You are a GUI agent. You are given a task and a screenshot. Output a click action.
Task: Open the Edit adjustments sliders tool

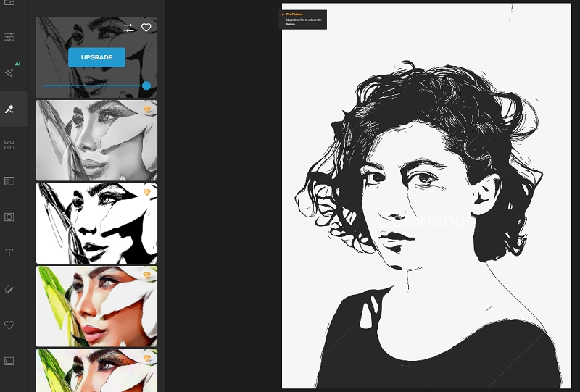point(9,37)
